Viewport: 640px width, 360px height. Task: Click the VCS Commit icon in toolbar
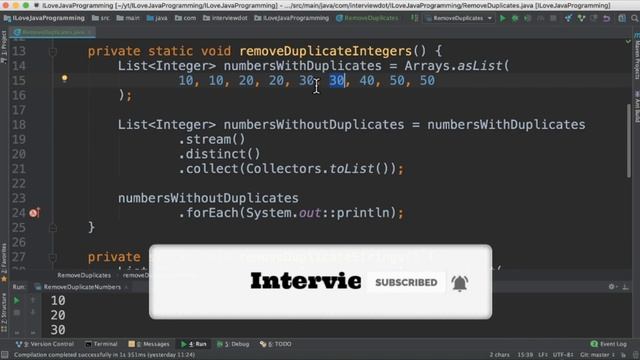[x=581, y=18]
